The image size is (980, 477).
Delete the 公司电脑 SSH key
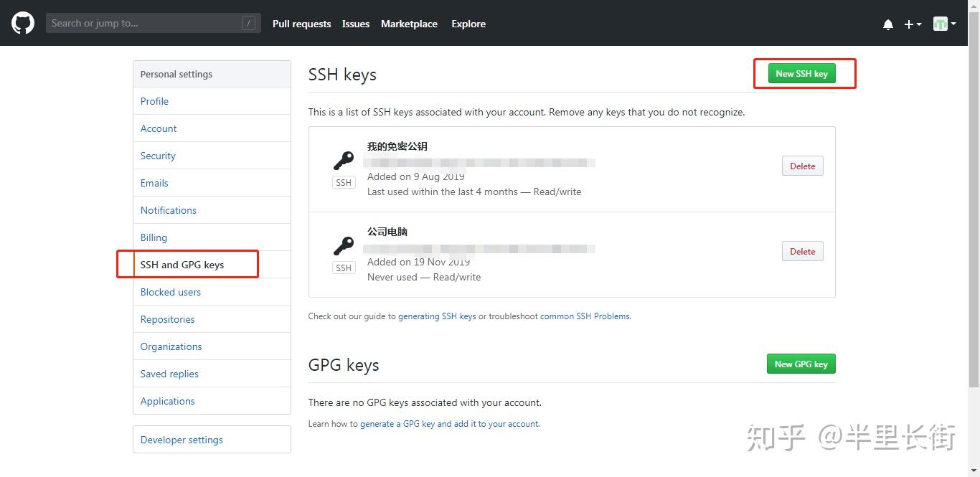(801, 251)
